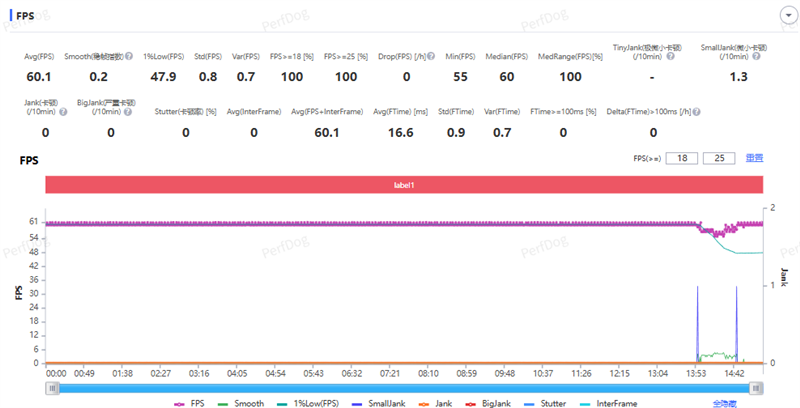Collapse the FPS panel with the top-right arrow
This screenshot has height=408, width=800.
pyautogui.click(x=783, y=17)
